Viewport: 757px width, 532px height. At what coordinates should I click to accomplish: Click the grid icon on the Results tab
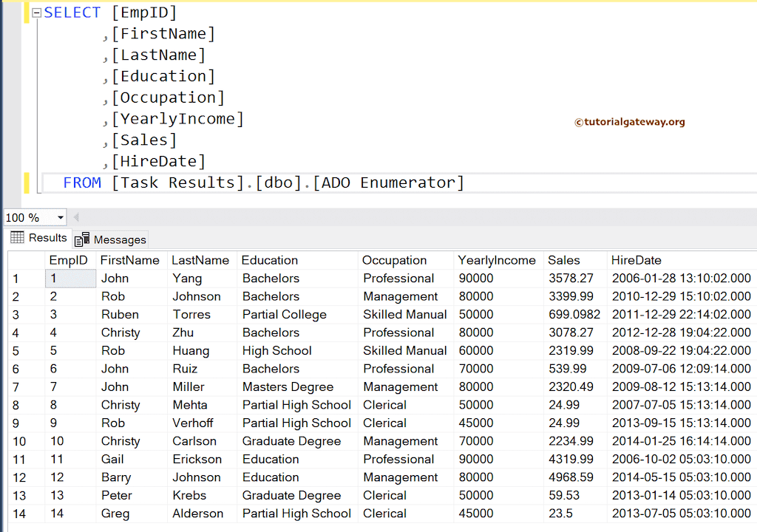point(17,237)
